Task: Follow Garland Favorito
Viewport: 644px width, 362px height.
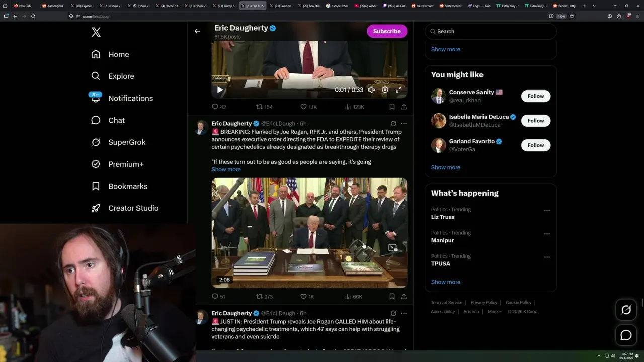Action: click(x=536, y=145)
